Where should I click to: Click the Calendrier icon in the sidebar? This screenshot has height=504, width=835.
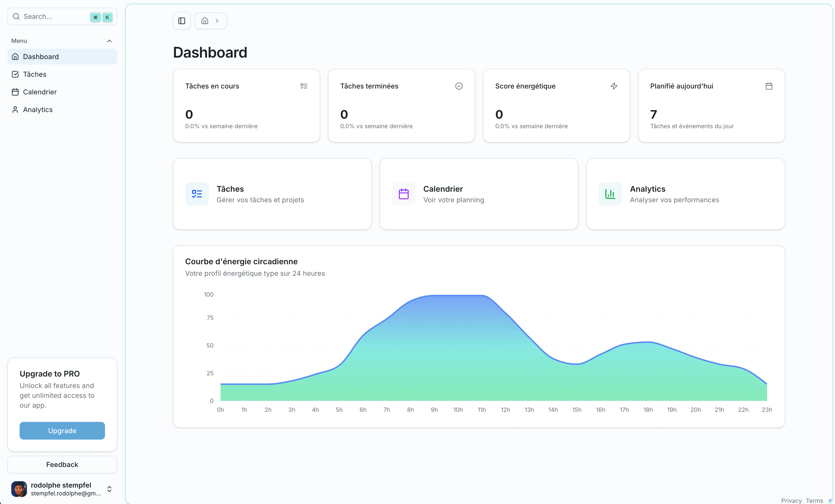pos(15,92)
